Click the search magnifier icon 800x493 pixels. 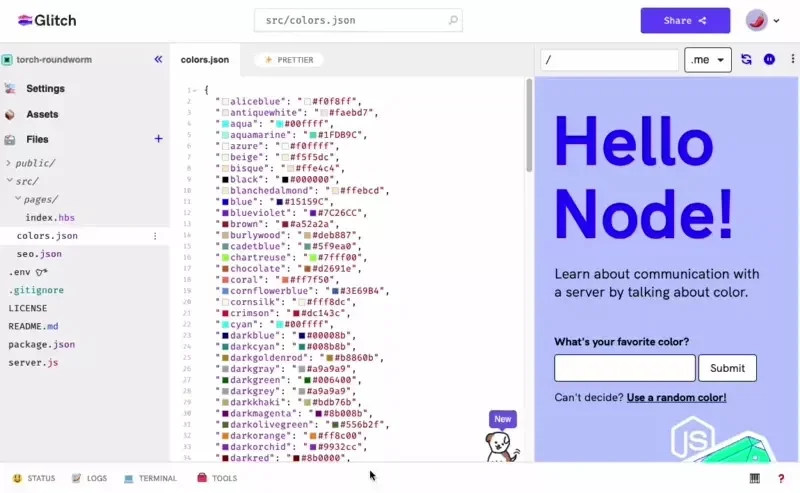click(453, 20)
